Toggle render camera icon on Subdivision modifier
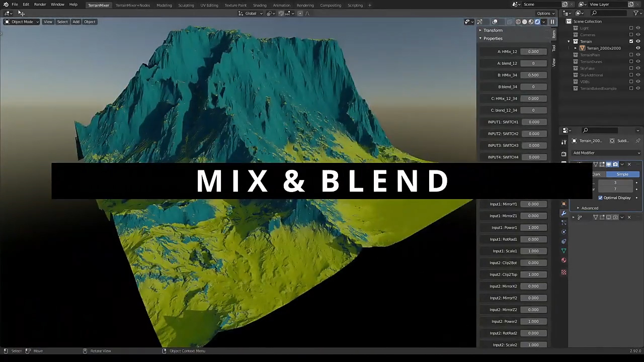The height and width of the screenshot is (362, 644). (615, 164)
